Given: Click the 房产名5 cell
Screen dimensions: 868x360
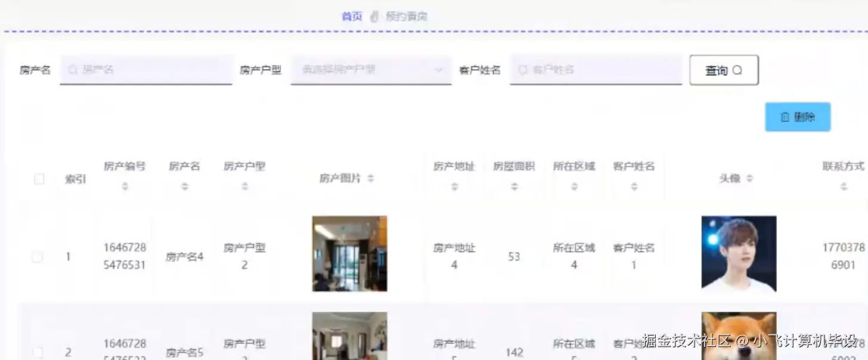Looking at the screenshot, I should pyautogui.click(x=185, y=352).
